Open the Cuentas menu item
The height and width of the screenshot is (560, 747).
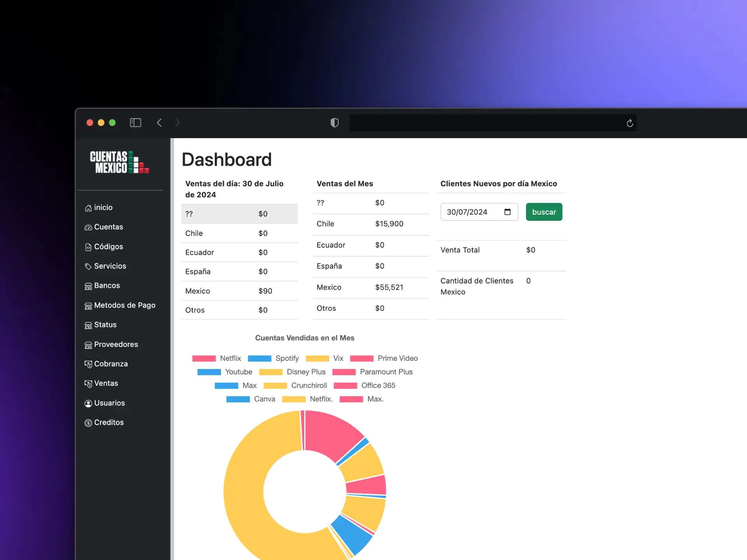104,227
